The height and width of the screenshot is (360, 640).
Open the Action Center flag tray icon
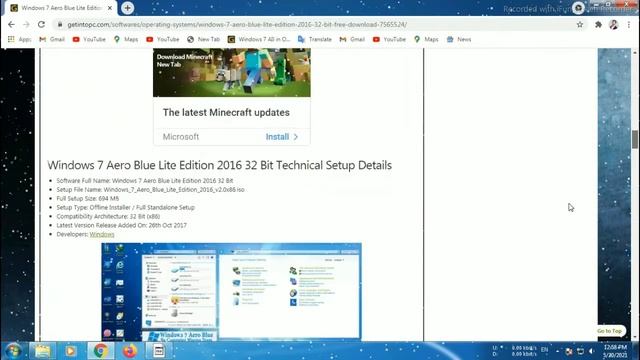pos(569,351)
